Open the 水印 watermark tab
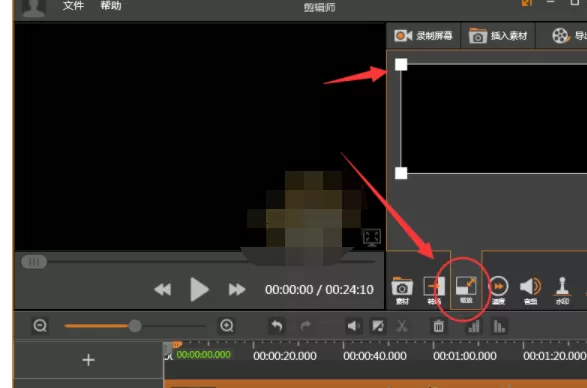This screenshot has height=388, width=587. coord(562,291)
